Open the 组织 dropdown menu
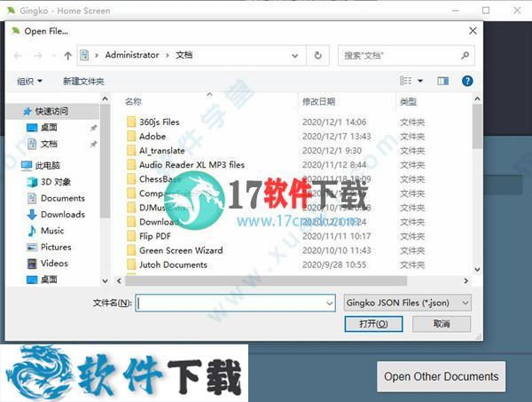Screen dimensions: 532x402 coord(29,81)
